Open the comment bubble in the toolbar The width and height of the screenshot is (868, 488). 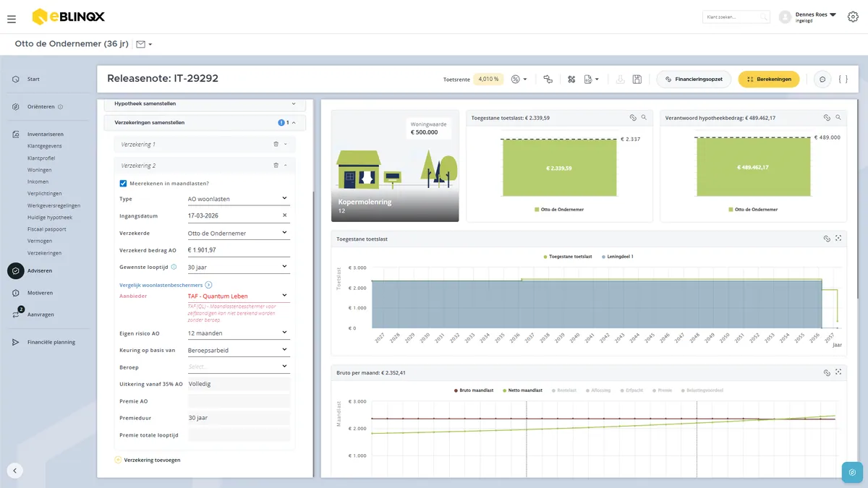coord(822,79)
